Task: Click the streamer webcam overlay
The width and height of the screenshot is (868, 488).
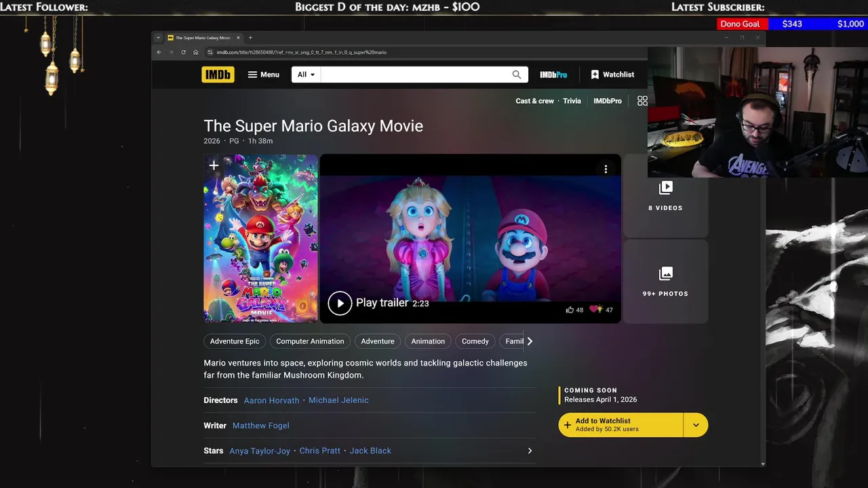Action: [757, 112]
